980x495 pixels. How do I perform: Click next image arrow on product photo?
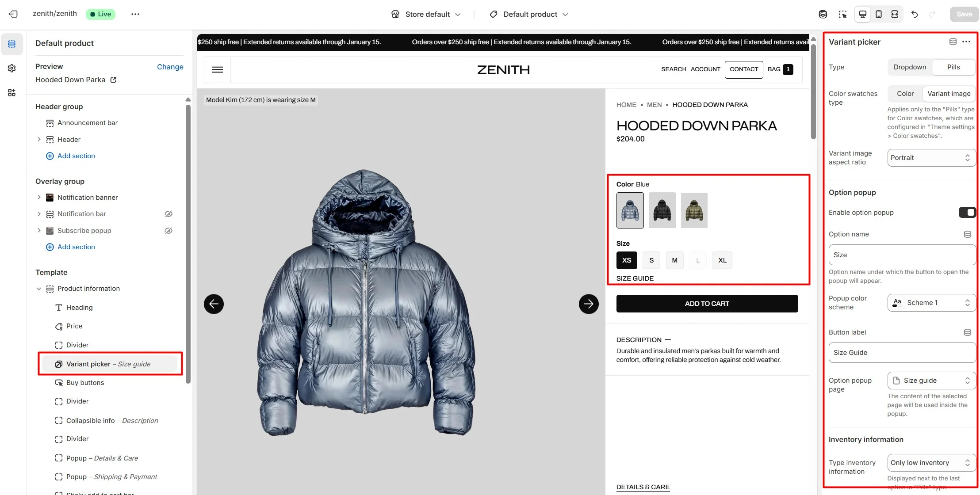[x=589, y=304]
